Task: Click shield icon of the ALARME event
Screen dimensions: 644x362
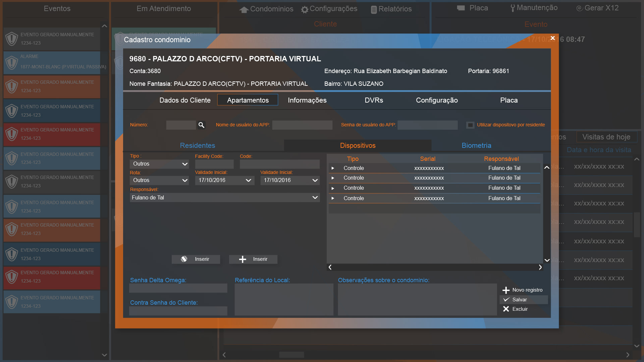Action: tap(12, 62)
